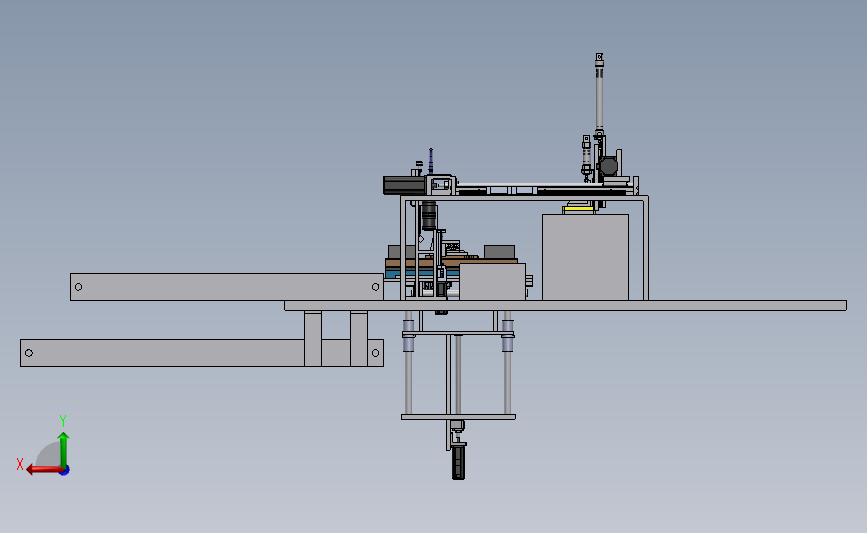Click the blue Z axis ball of triad
Image resolution: width=867 pixels, height=533 pixels.
pos(65,471)
